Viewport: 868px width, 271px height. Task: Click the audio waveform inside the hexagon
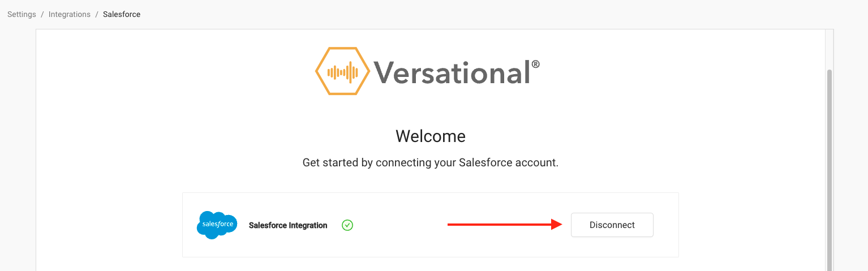point(343,72)
